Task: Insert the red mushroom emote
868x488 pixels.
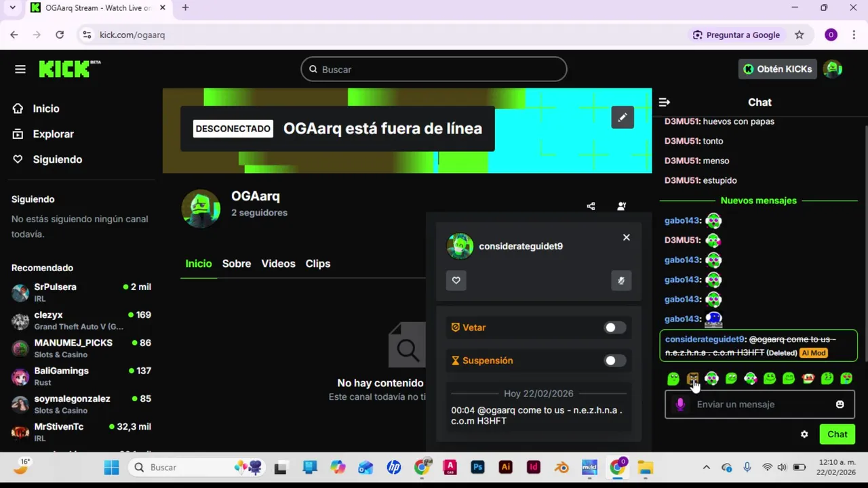Action: 808,379
